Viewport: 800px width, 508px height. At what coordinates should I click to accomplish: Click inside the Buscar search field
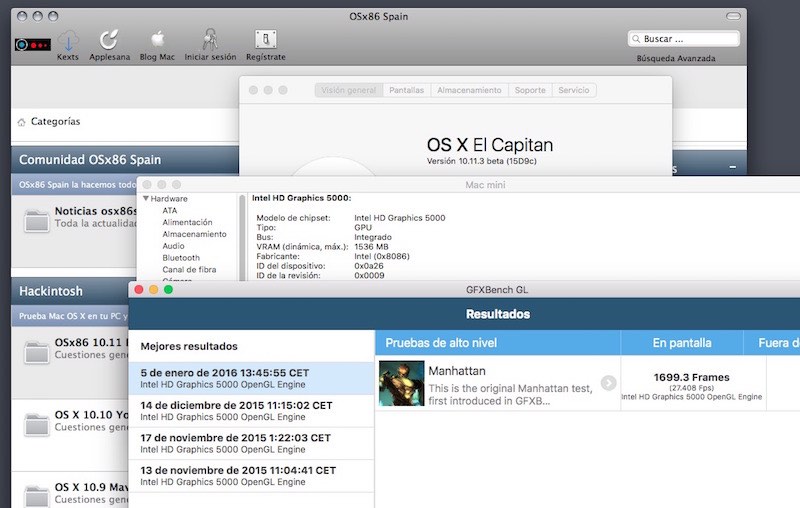(x=684, y=39)
